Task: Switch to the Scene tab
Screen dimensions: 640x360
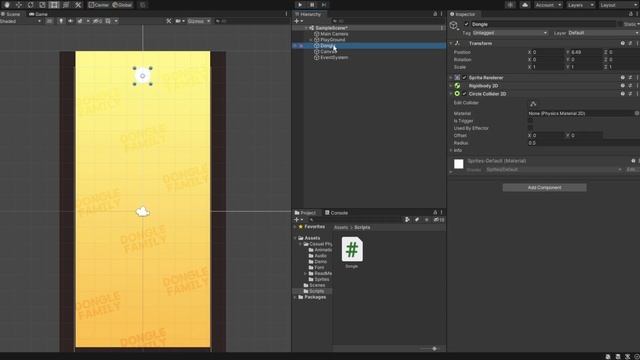Action: point(11,14)
